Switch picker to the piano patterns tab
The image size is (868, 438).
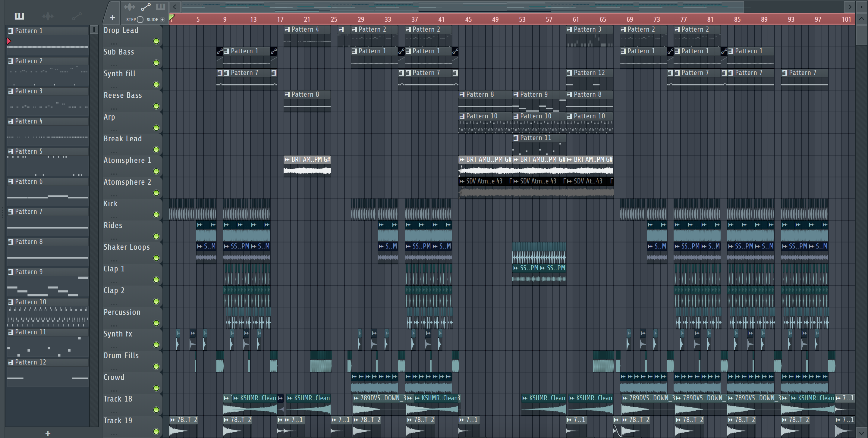[19, 16]
